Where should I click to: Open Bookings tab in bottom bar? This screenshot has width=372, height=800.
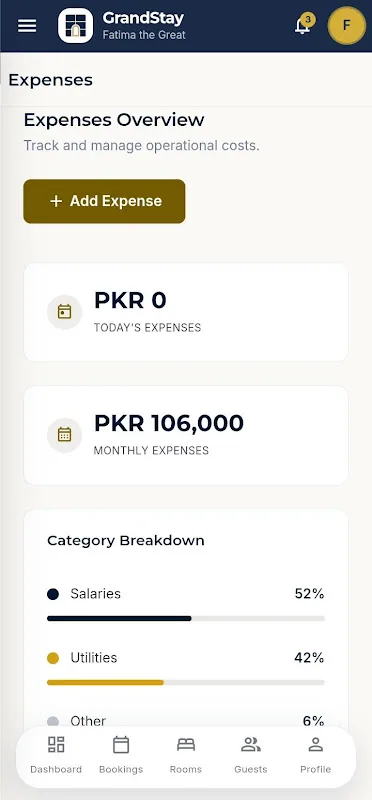121,755
